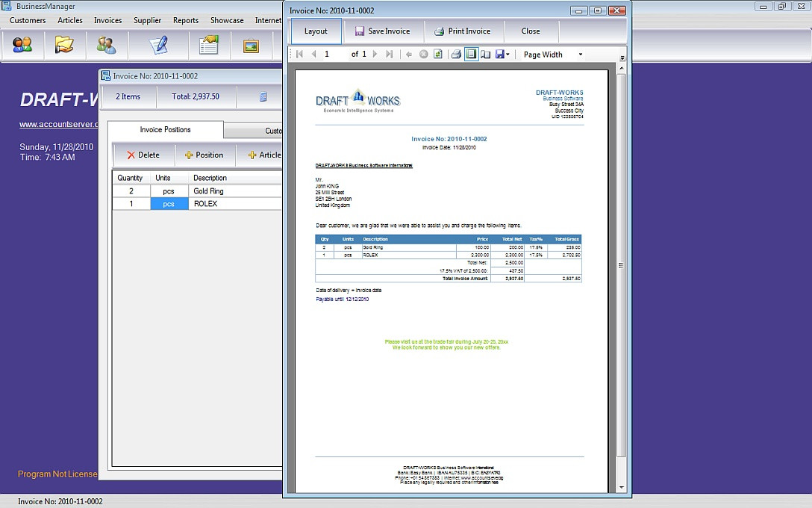Open page setup icon in viewer
Image resolution: width=812 pixels, height=508 pixels.
coord(486,54)
